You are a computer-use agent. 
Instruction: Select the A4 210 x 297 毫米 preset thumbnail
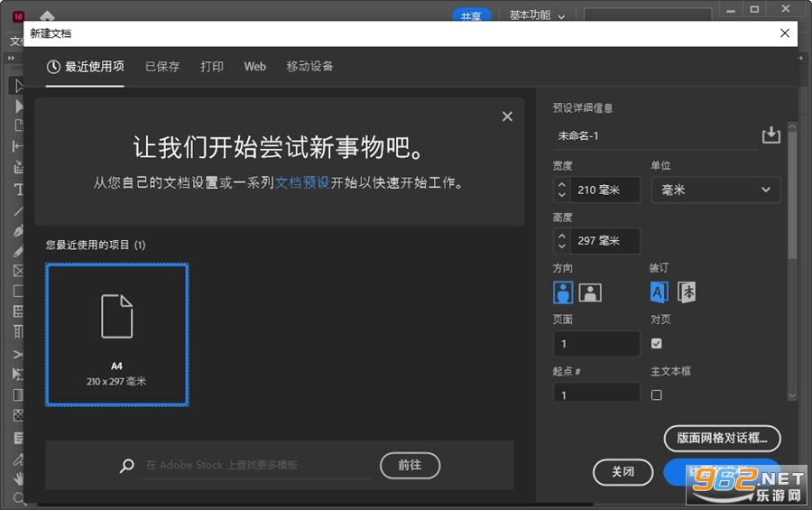117,334
